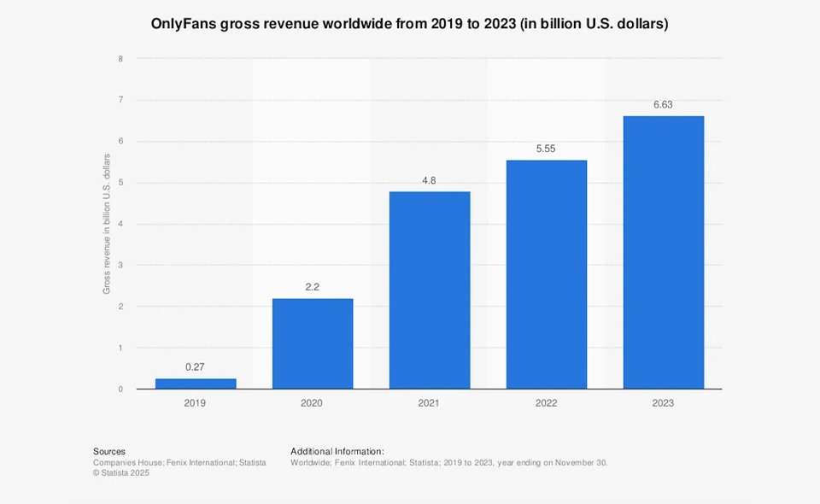Click the y-axis tick label 1
This screenshot has height=504, width=820.
[x=120, y=348]
